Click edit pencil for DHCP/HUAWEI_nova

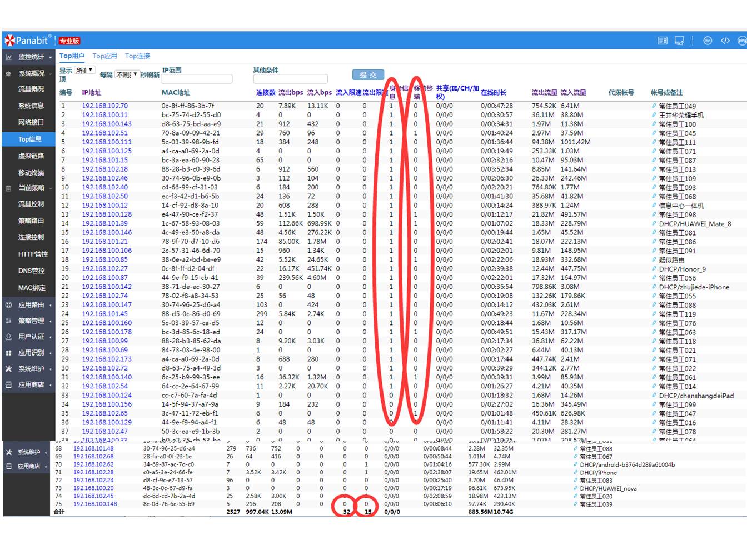coord(575,488)
